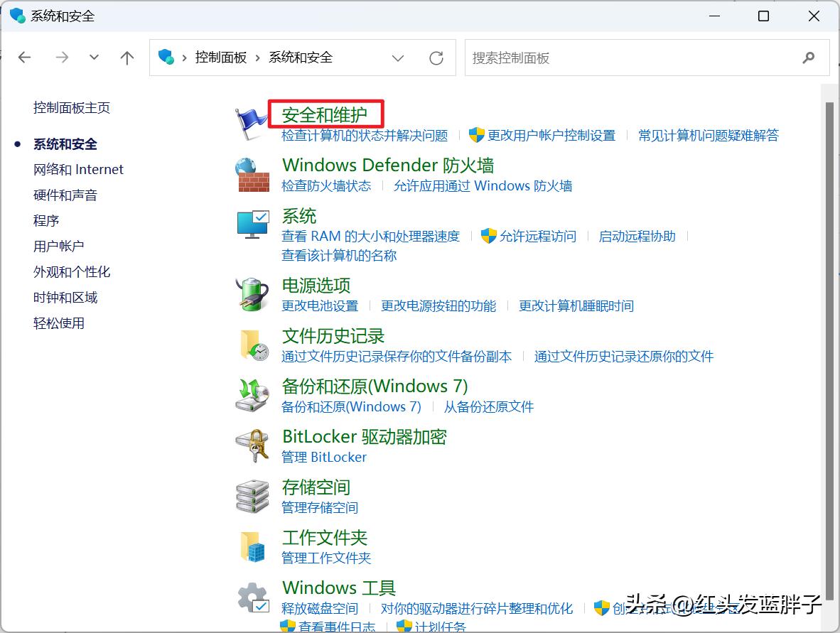This screenshot has width=840, height=633.
Task: Click the BitLocker 驱动器加密 padlock icon
Action: coord(252,445)
